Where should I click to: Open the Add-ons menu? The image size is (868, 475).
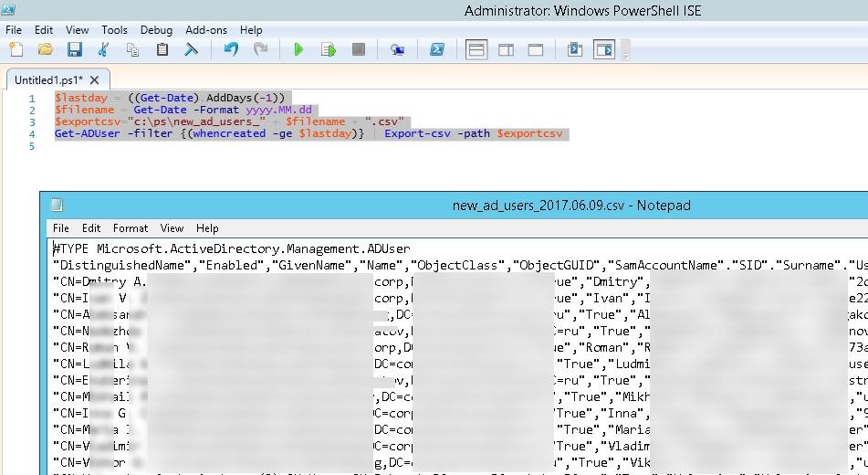click(205, 30)
